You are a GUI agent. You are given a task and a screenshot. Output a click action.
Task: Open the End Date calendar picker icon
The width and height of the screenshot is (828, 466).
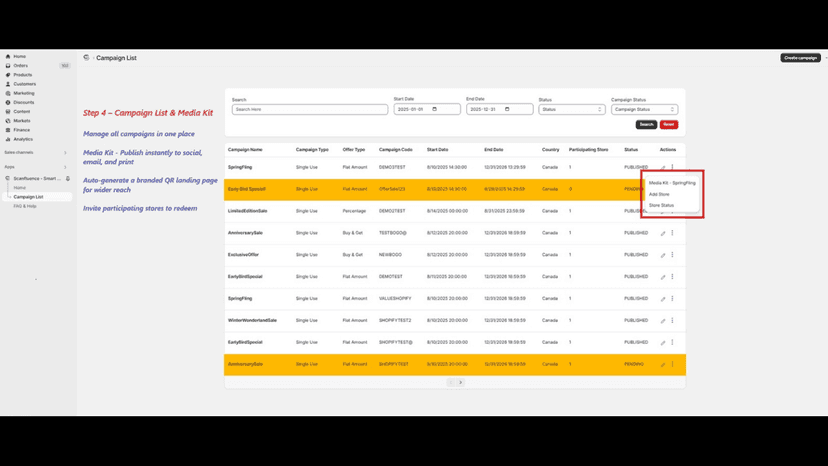click(507, 109)
